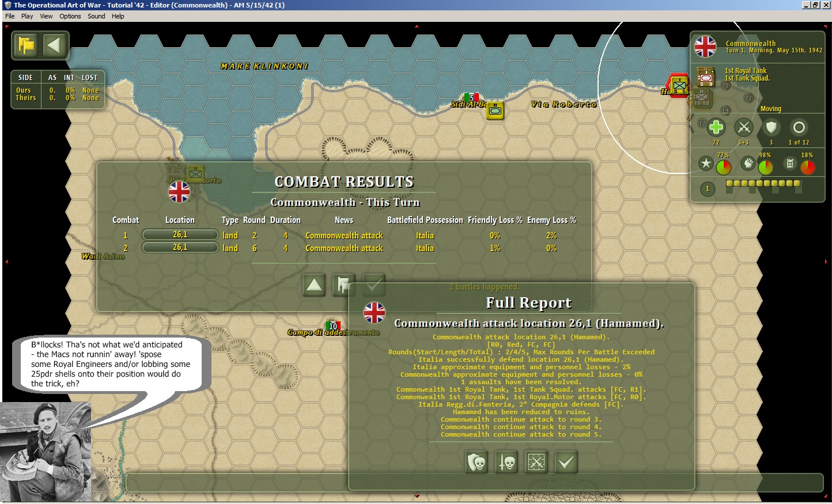Click the shield-and-skull icon in Full Report
Screen dimensions: 832x504
[476, 462]
